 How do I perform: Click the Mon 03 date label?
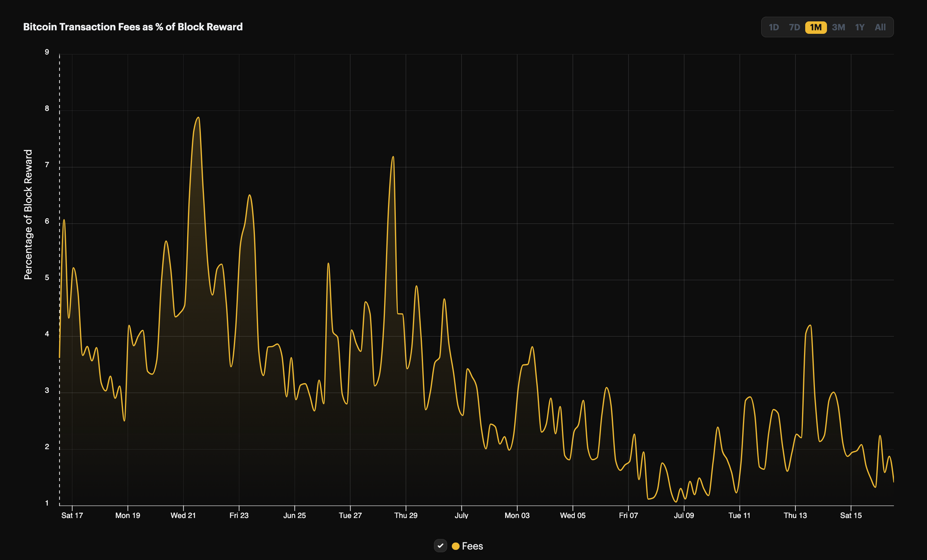click(517, 516)
